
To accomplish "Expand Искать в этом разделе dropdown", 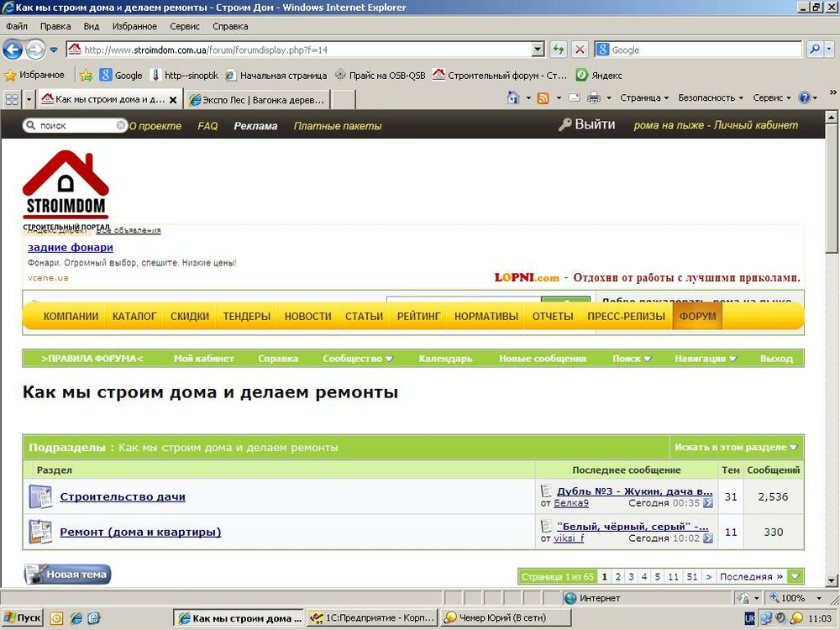I will 737,447.
